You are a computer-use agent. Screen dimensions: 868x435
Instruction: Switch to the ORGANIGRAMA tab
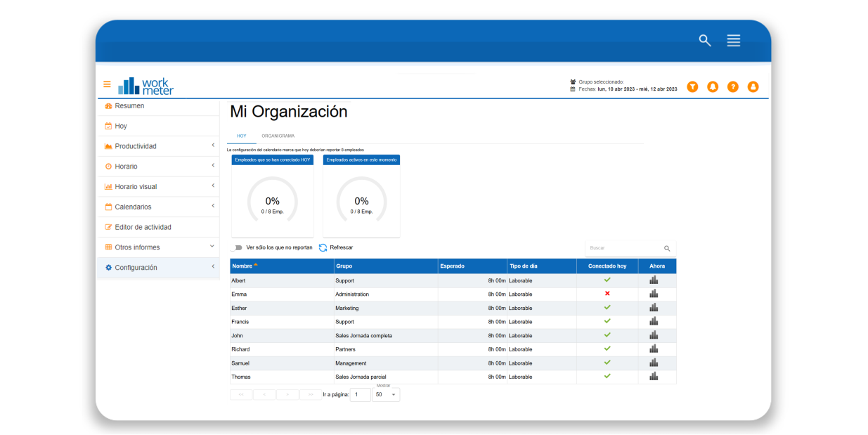pos(278,136)
